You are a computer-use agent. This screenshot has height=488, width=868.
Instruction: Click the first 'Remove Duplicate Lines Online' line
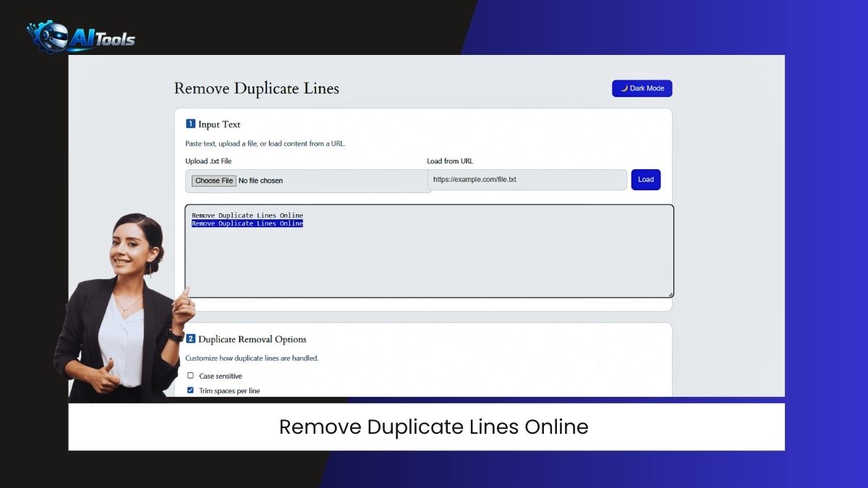(x=246, y=215)
